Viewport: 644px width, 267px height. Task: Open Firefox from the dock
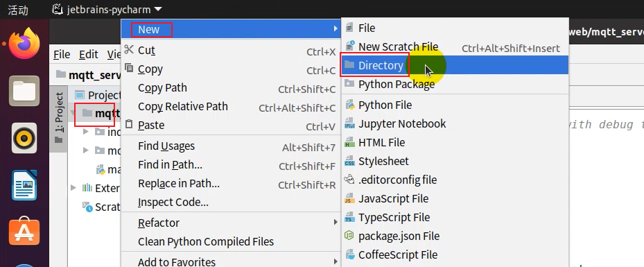click(24, 44)
